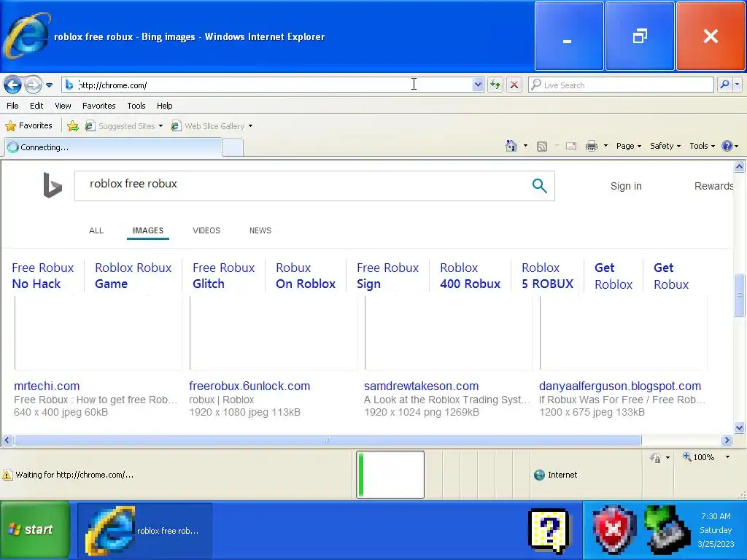
Task: Open the recent pages dropdown arrow
Action: click(x=49, y=85)
